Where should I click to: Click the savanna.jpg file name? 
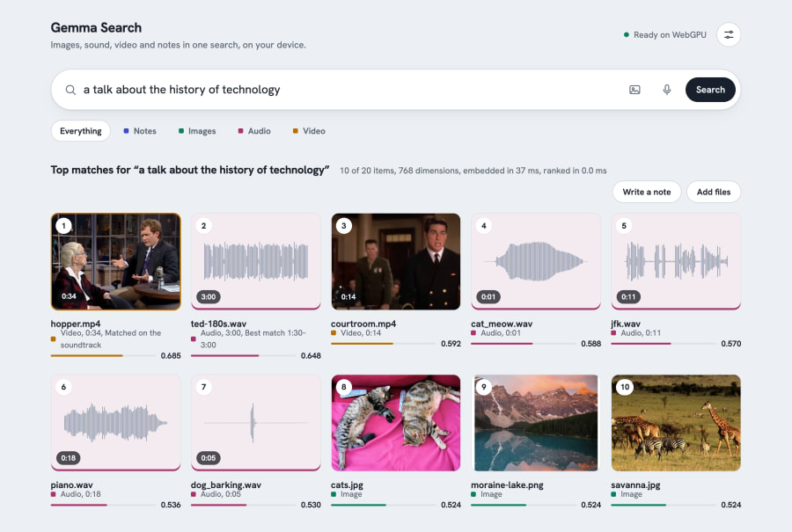(635, 485)
